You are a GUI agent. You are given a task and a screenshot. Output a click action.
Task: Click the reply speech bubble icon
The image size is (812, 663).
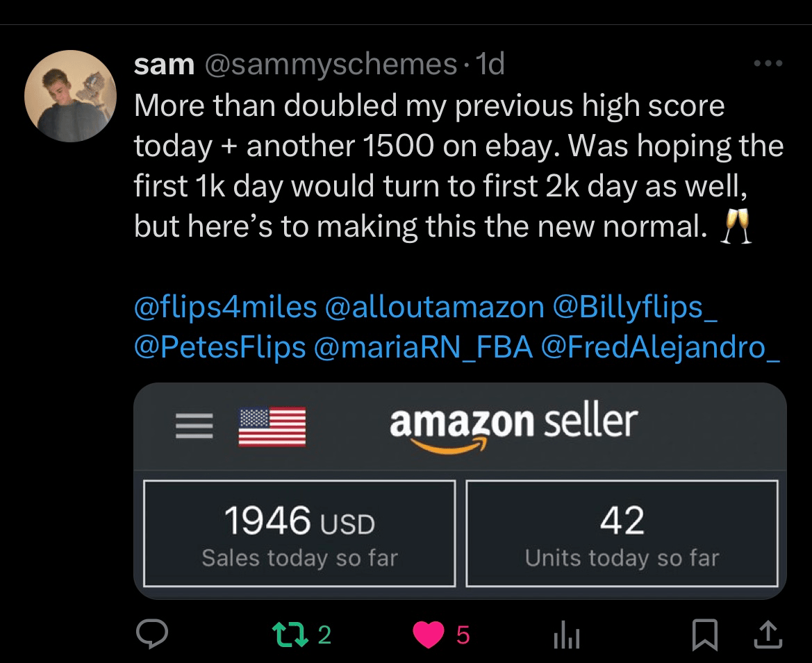pos(151,635)
